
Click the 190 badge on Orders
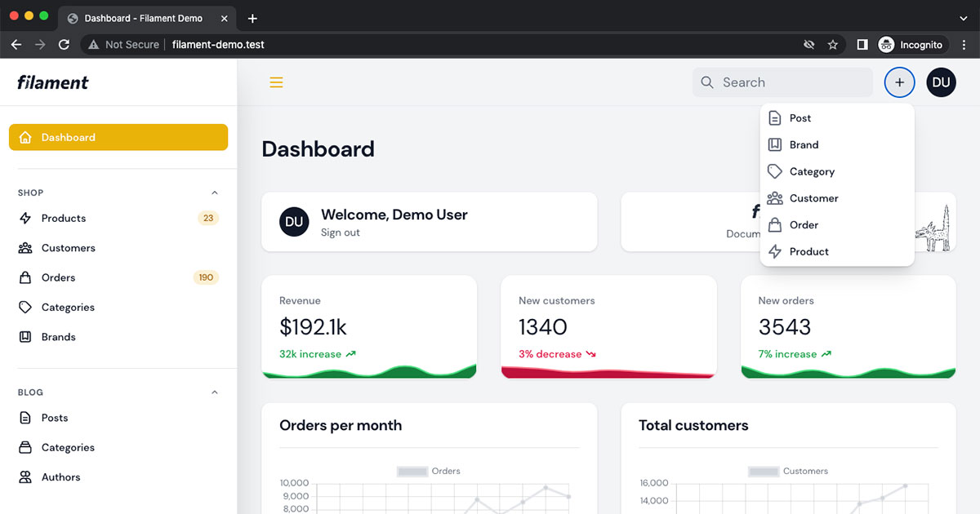click(206, 277)
